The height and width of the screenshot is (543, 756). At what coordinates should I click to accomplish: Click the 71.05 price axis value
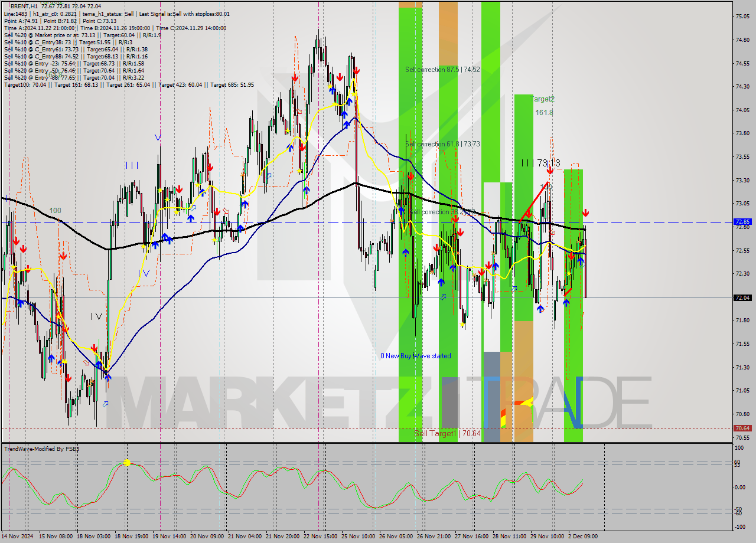(x=742, y=390)
